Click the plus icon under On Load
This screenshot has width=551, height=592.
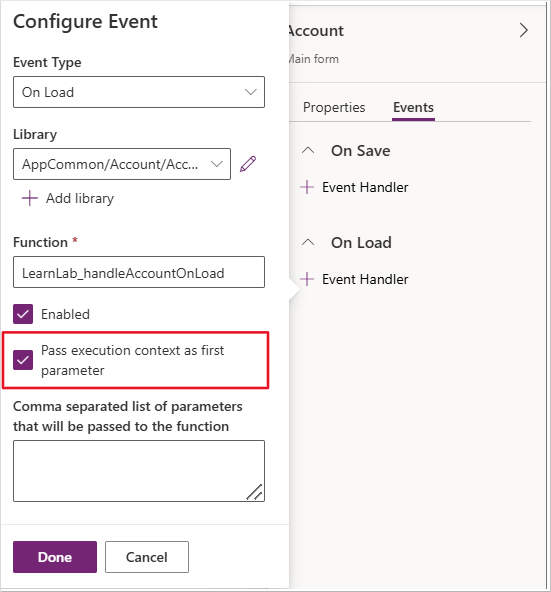coord(307,279)
